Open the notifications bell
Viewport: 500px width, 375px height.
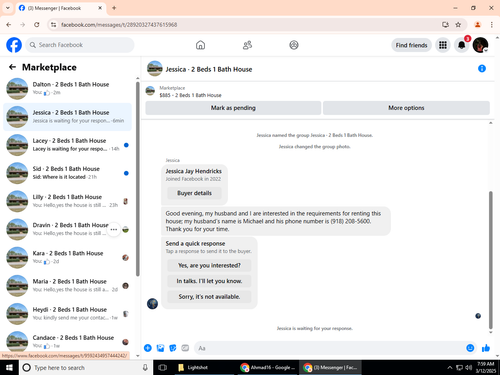(x=462, y=45)
